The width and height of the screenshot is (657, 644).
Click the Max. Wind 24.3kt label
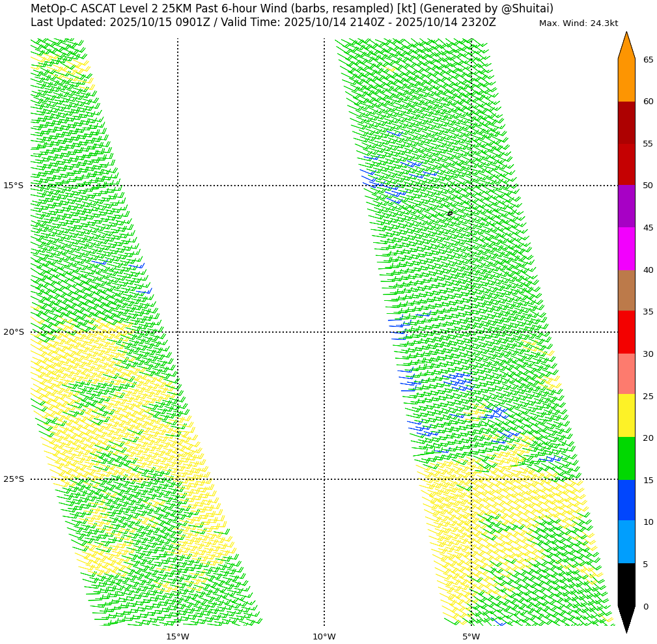(578, 23)
